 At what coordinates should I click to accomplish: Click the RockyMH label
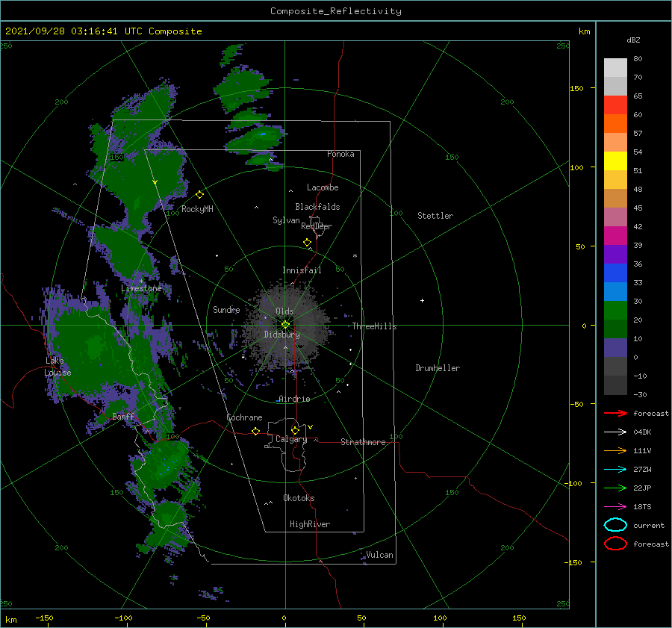197,209
